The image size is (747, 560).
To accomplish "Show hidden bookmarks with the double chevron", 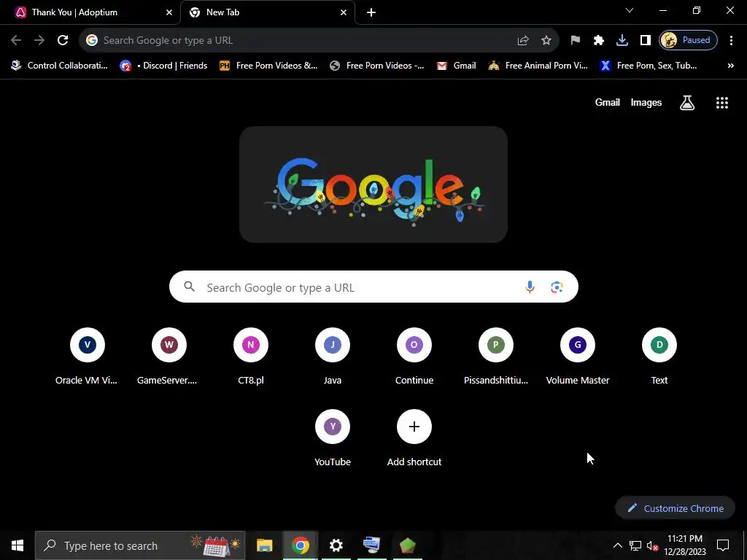I will (731, 66).
